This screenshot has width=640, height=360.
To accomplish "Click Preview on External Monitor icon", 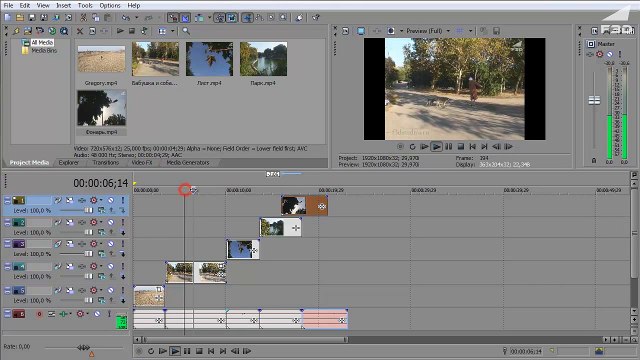I will 361,31.
